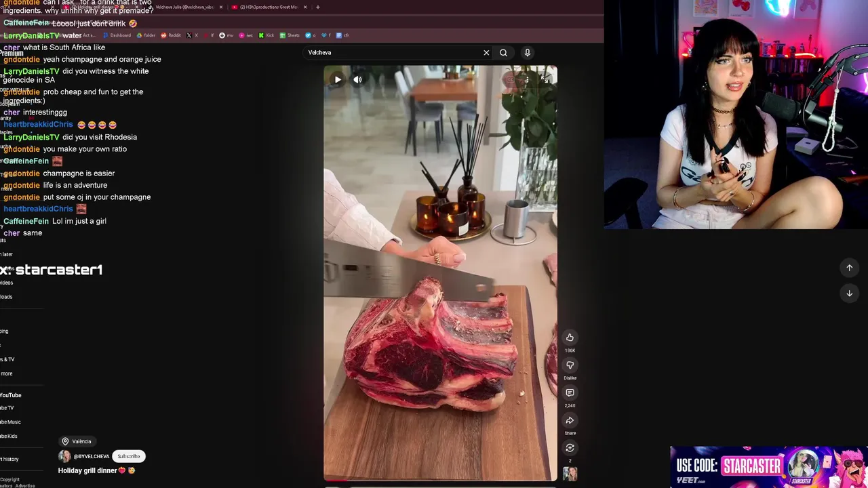Click the Shorts video progress bar
The width and height of the screenshot is (868, 488).
pos(440,480)
